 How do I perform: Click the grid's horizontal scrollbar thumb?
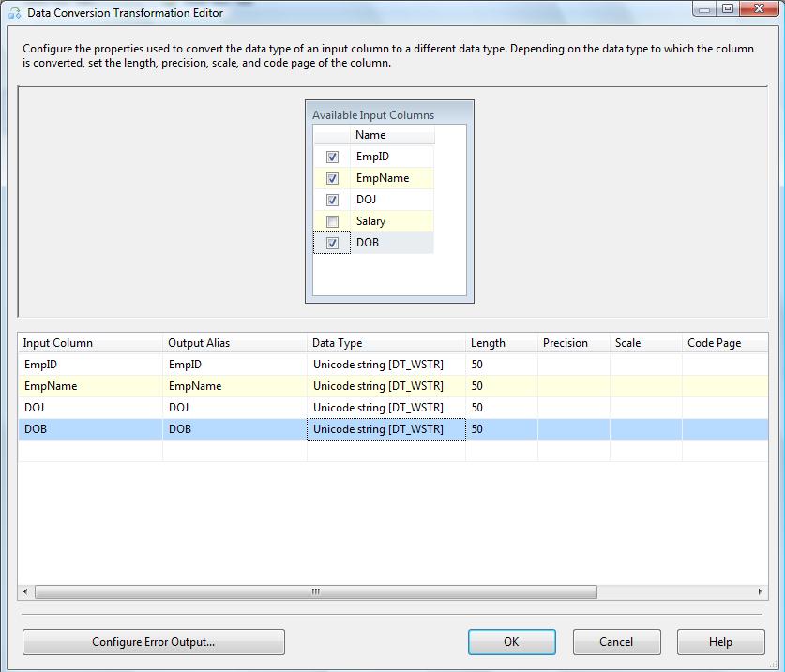pos(315,592)
